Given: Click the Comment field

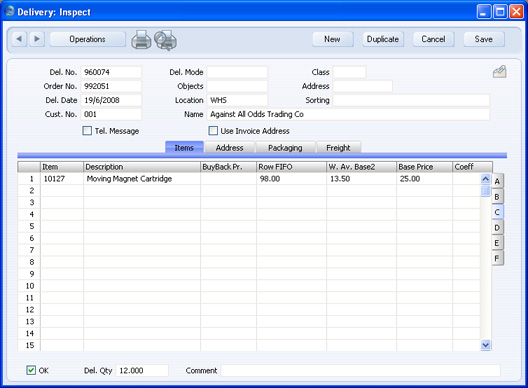Looking at the screenshot, I should pos(360,370).
